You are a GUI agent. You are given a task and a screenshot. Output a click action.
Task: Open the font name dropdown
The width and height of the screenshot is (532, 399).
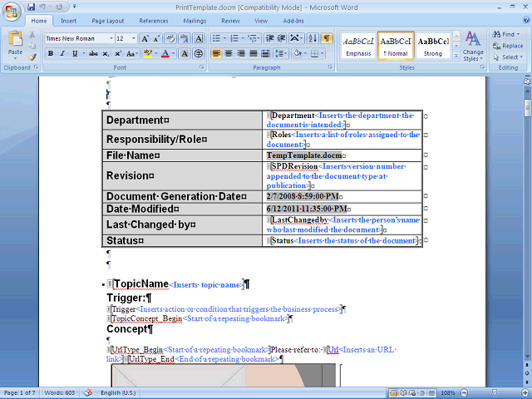[x=111, y=38]
